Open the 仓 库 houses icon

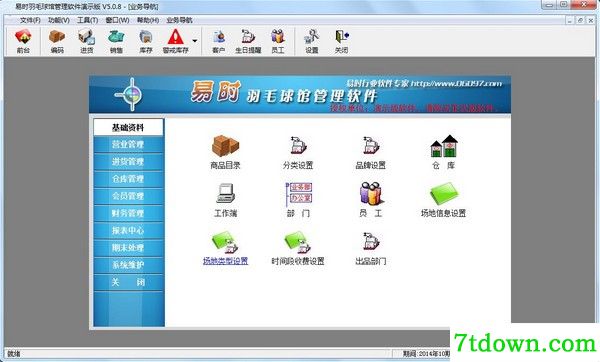(443, 146)
